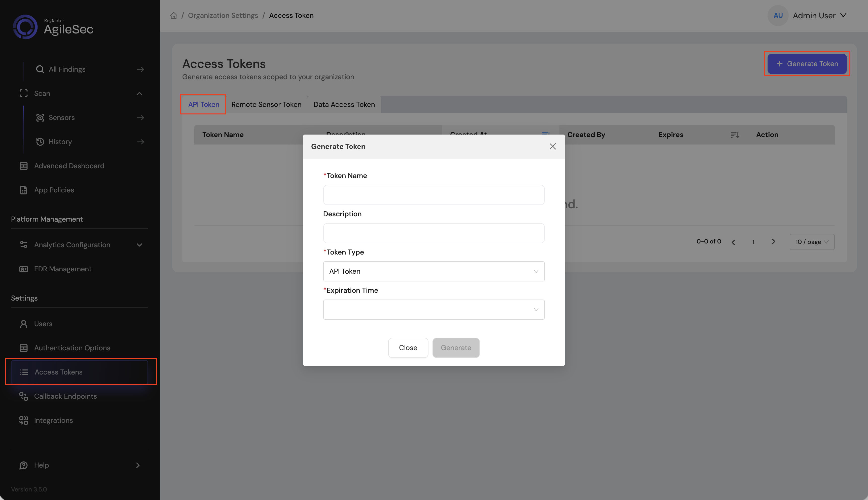Image resolution: width=868 pixels, height=500 pixels.
Task: Open Advanced Dashboard icon
Action: pyautogui.click(x=23, y=166)
